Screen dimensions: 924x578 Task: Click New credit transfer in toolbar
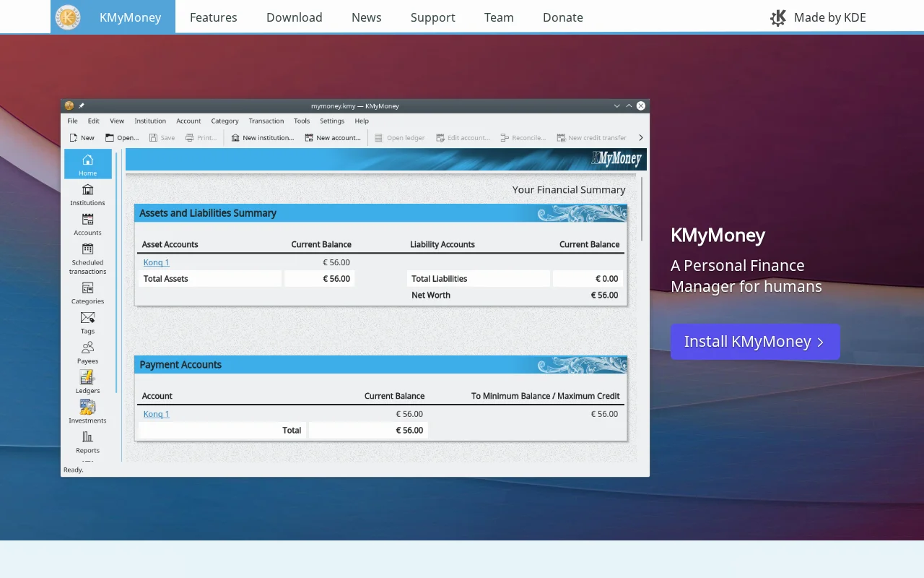coord(591,137)
